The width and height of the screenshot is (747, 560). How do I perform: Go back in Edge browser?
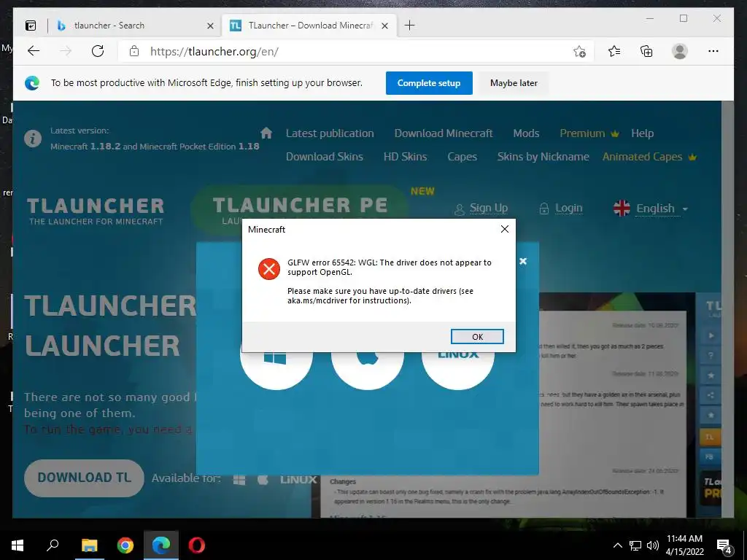(x=34, y=51)
